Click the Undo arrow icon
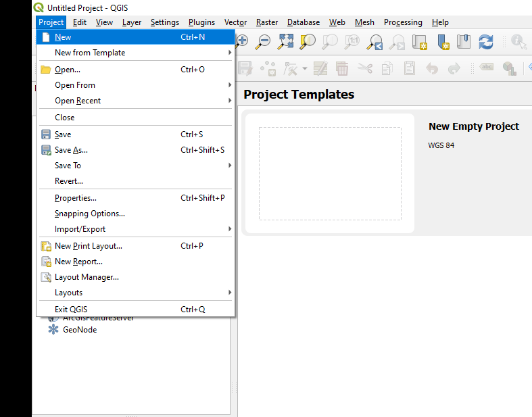 pos(432,68)
